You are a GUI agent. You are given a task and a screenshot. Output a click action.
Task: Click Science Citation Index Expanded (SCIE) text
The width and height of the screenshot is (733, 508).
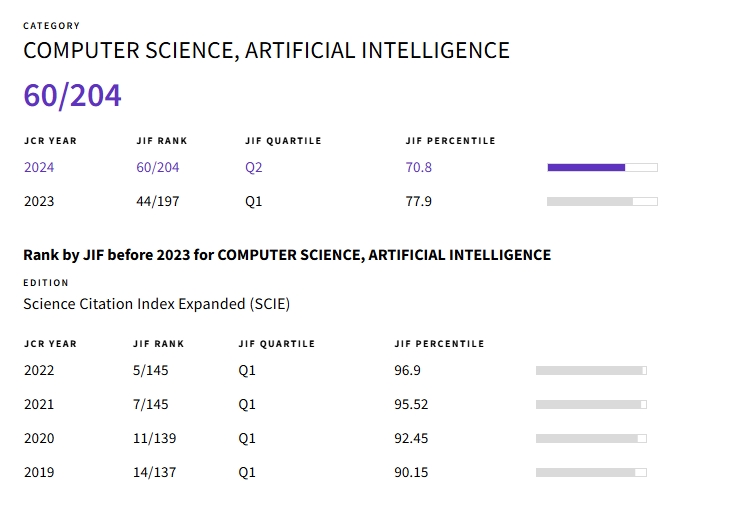(x=156, y=303)
